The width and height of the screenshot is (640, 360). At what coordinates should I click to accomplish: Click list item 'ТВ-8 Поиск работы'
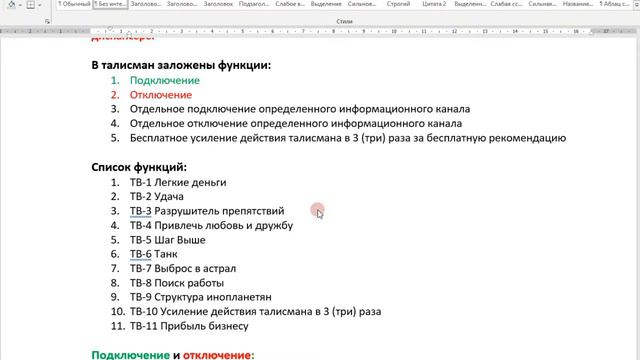pyautogui.click(x=177, y=283)
